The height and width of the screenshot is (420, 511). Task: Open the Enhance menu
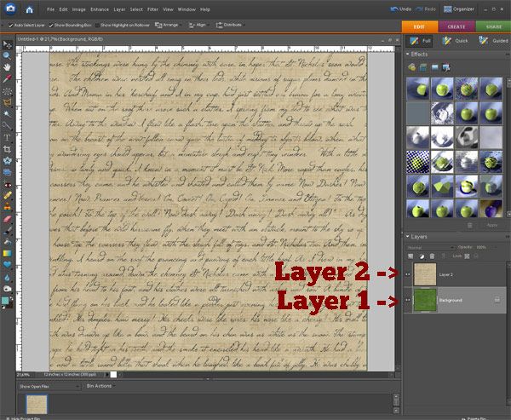(100, 9)
